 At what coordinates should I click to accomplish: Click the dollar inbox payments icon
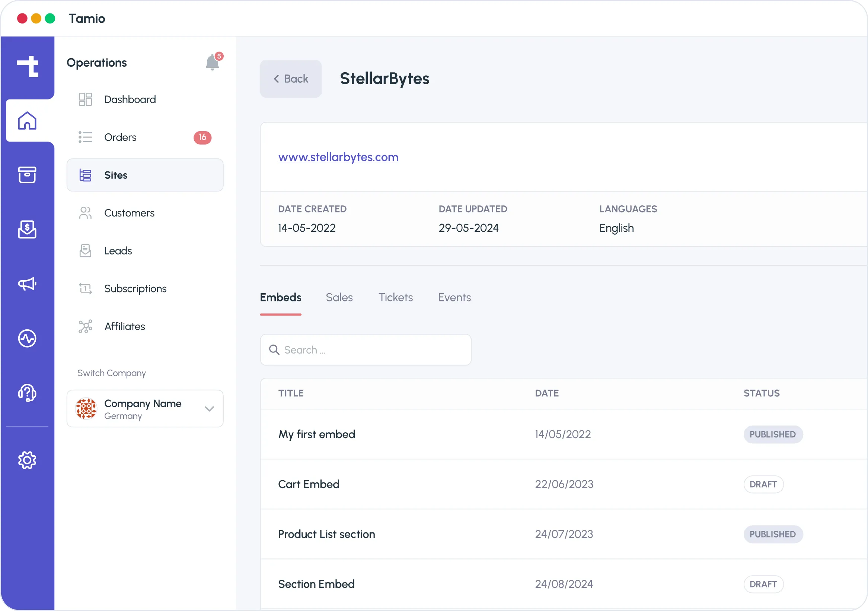(27, 229)
